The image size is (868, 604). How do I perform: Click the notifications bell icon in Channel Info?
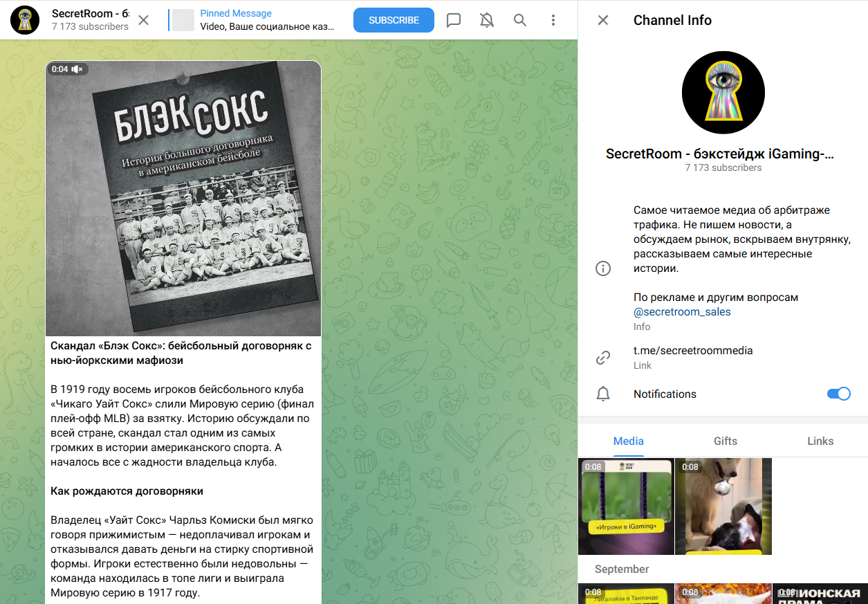603,394
